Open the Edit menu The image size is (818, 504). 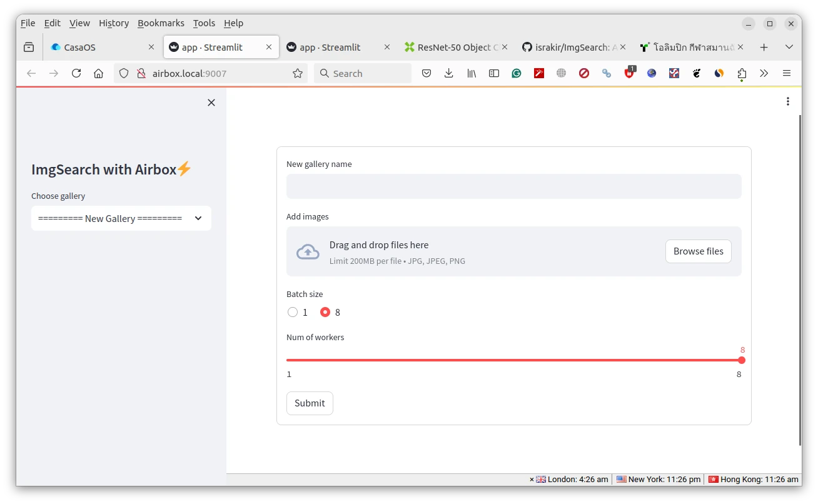tap(53, 23)
